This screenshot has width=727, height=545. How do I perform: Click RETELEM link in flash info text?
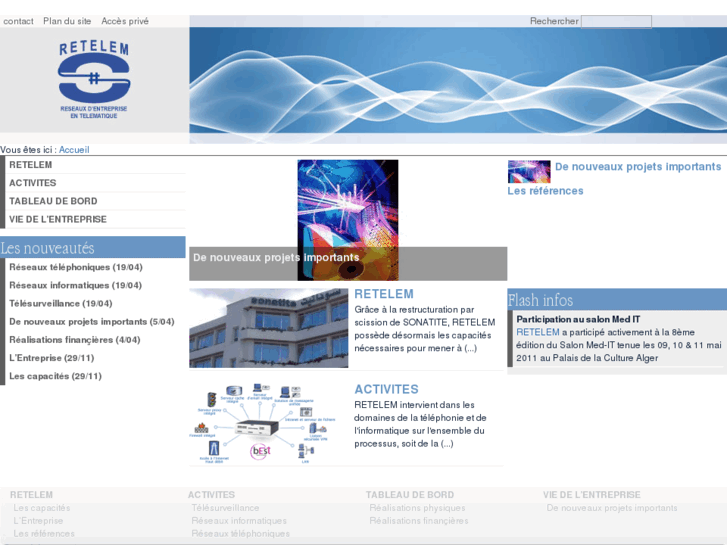point(538,332)
